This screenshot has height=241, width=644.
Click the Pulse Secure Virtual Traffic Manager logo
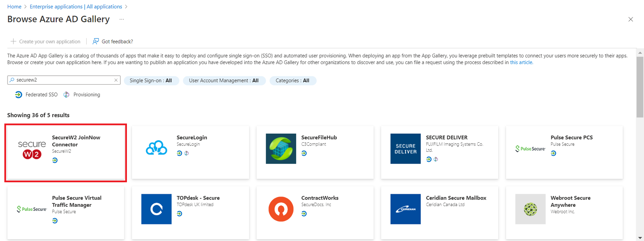click(32, 209)
